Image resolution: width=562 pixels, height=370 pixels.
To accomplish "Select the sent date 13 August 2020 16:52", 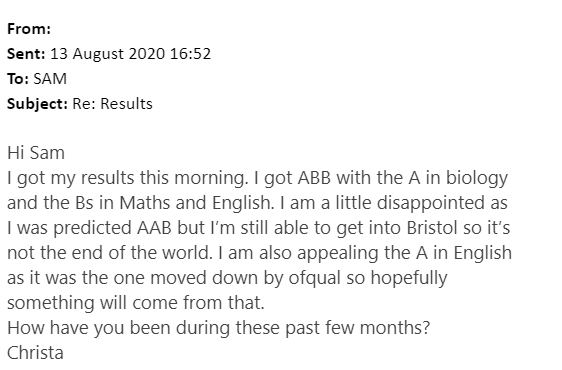I will [x=130, y=54].
